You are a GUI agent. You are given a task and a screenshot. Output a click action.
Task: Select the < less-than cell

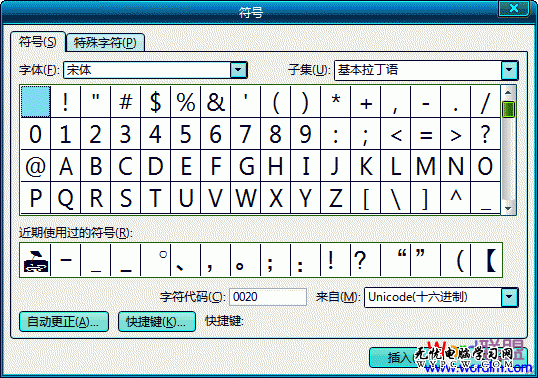[x=396, y=134]
